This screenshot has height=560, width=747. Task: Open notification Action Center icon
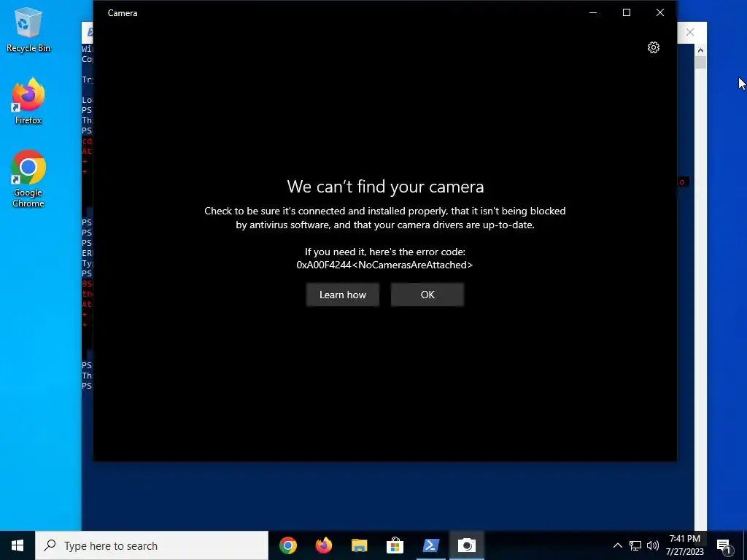click(x=724, y=545)
